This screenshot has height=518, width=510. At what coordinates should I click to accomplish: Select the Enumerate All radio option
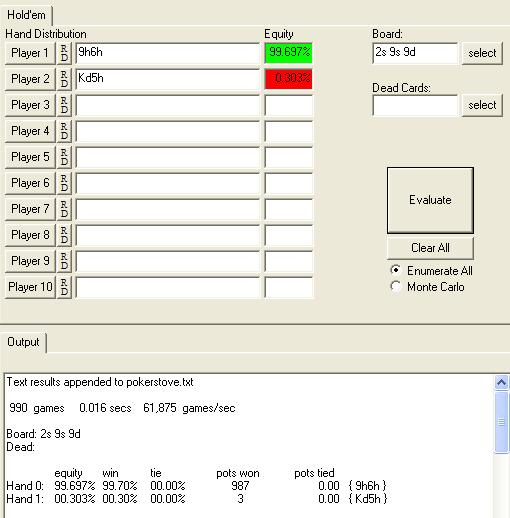pos(396,270)
